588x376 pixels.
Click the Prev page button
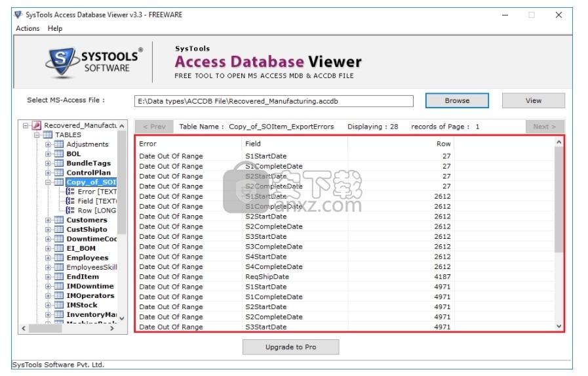coord(154,127)
